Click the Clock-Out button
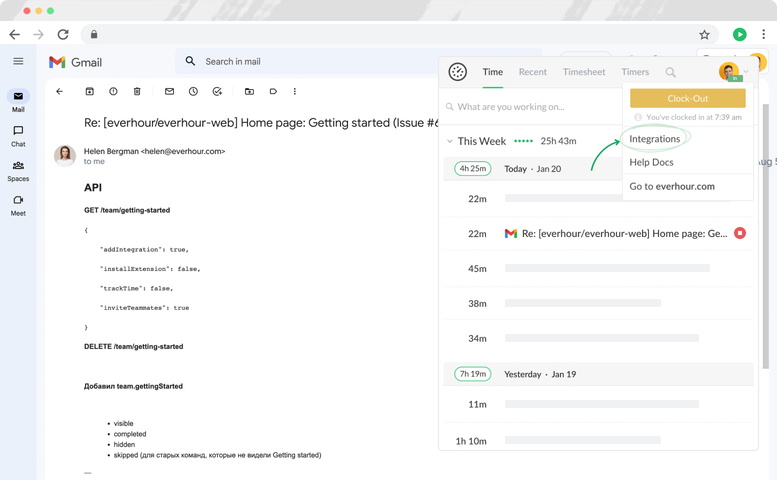Screen dimensions: 777x480 pos(688,98)
